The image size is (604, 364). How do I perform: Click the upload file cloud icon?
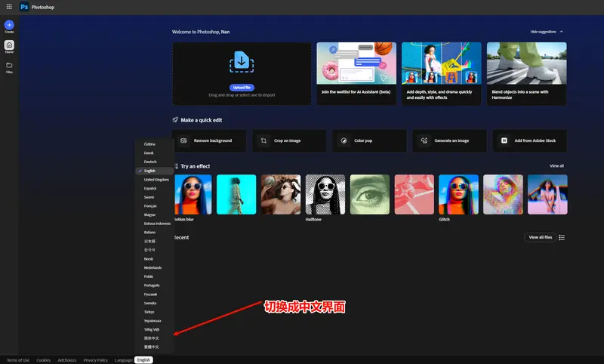coord(242,62)
